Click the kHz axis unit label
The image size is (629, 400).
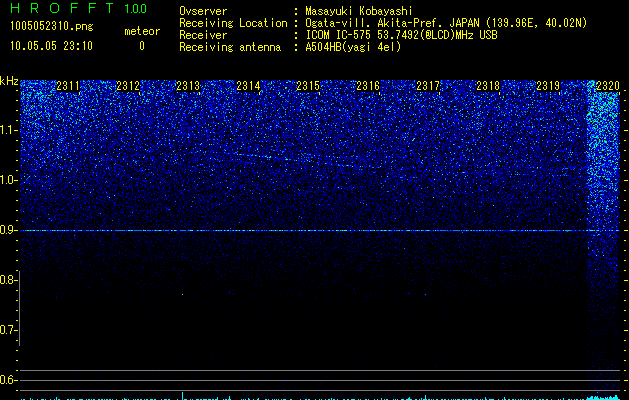(9, 81)
